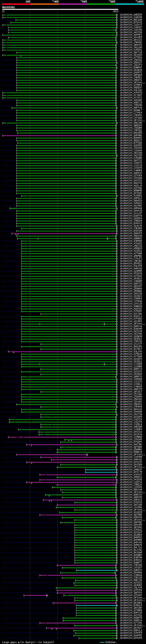Click the white query sequence bar
Image resolution: width=146 pixels, height=644 pixels.
pos(60,10)
